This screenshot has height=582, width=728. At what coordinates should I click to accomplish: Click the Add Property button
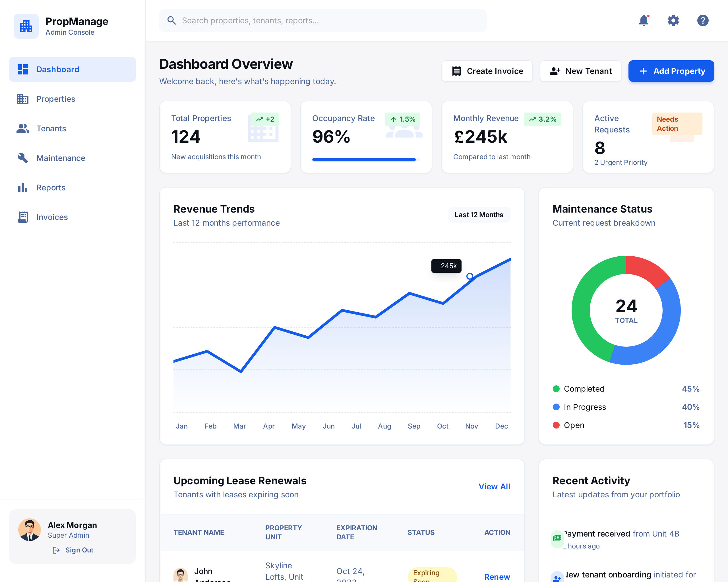[671, 71]
